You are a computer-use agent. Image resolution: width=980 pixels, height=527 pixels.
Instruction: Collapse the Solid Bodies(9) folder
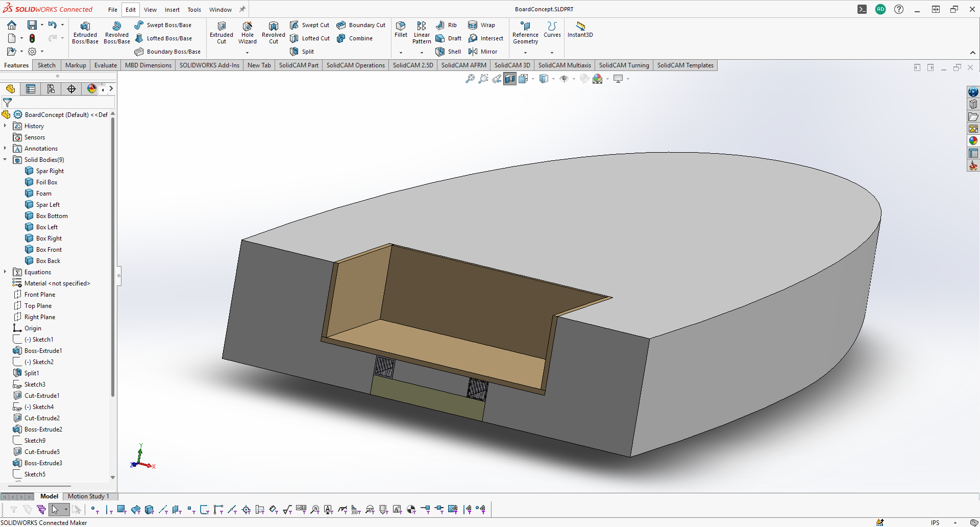(5, 159)
